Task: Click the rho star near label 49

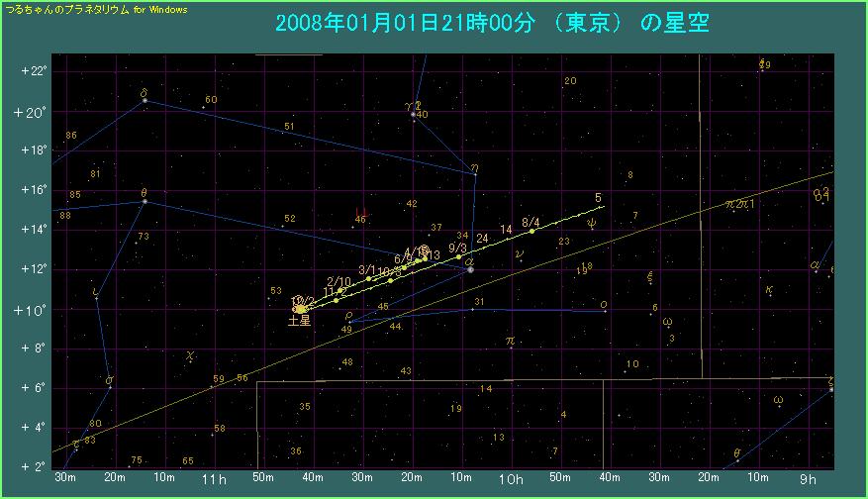Action: [x=349, y=321]
